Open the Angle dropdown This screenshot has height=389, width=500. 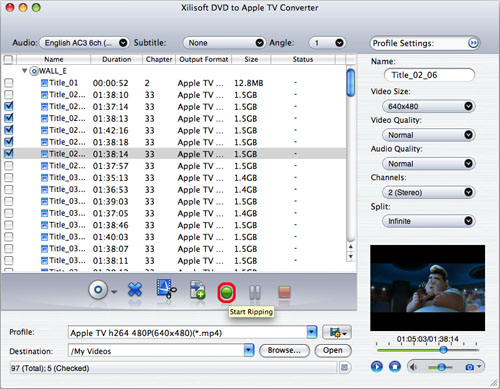(327, 43)
